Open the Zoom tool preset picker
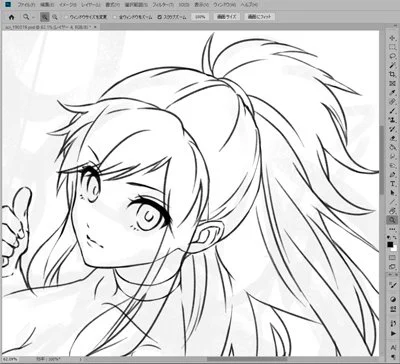The image size is (400, 364). pyautogui.click(x=29, y=17)
